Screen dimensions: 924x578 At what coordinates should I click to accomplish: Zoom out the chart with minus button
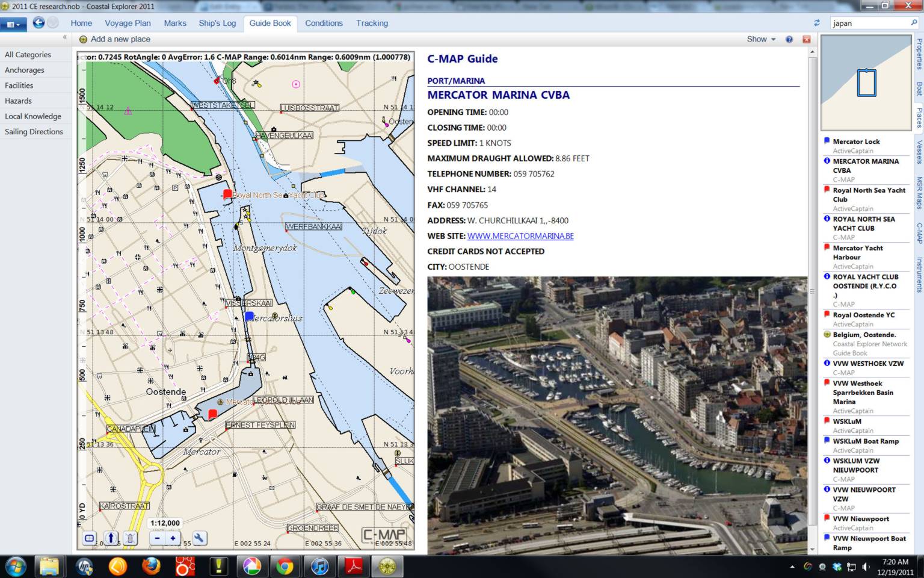[158, 538]
